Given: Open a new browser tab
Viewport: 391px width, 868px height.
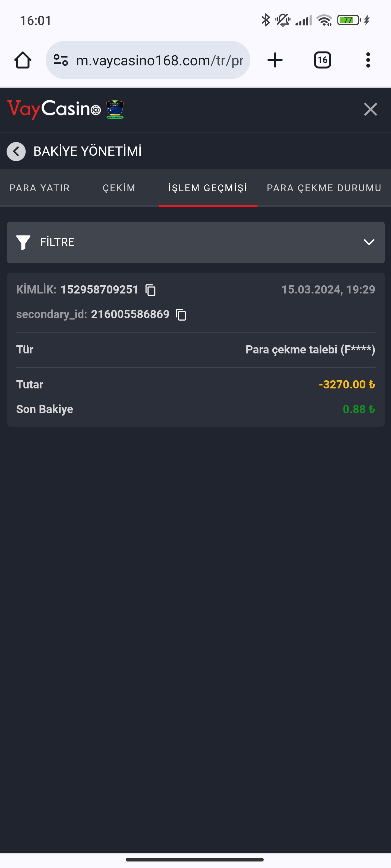Looking at the screenshot, I should click(x=275, y=60).
